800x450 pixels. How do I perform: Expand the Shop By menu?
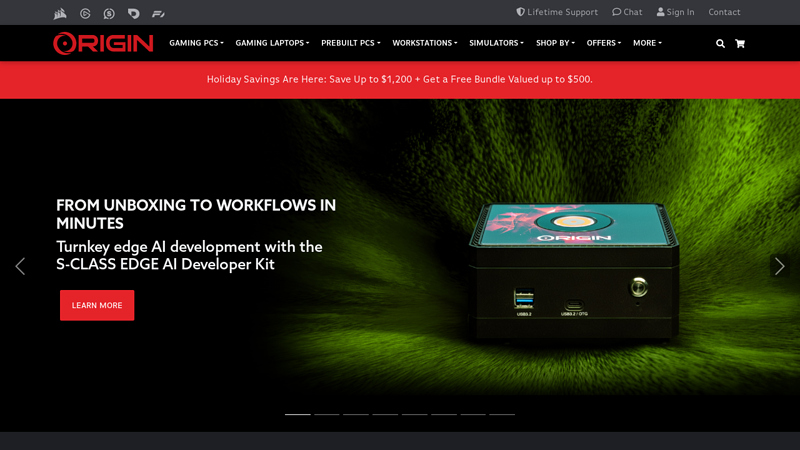[x=555, y=43]
